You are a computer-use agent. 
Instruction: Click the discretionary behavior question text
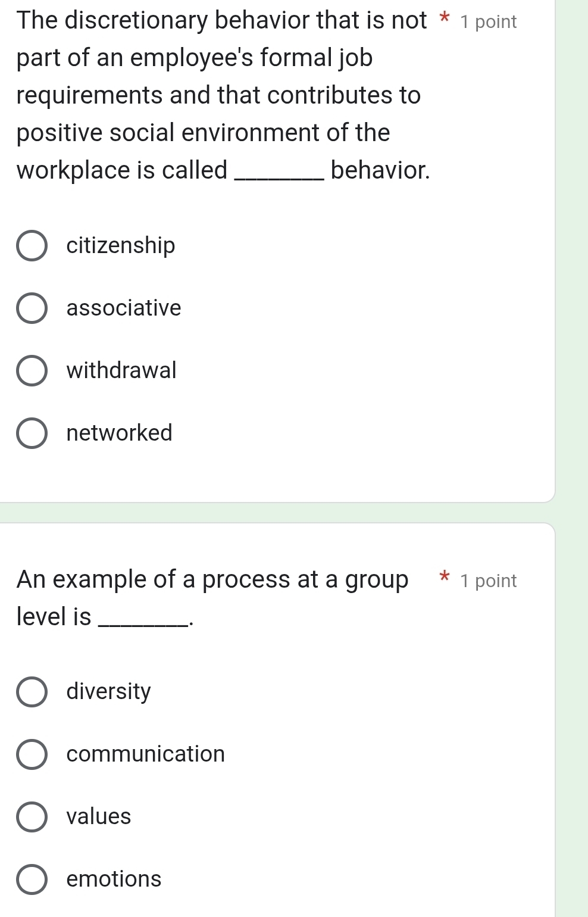tap(220, 95)
